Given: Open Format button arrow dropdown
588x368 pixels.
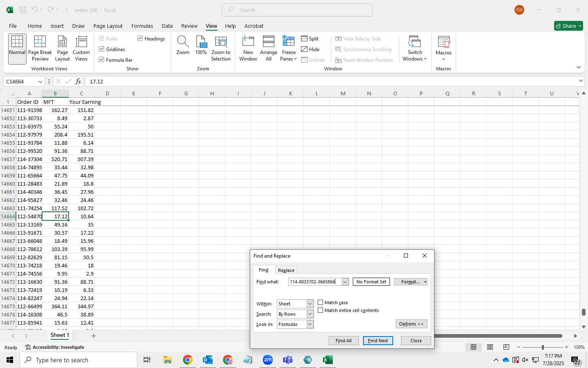Looking at the screenshot, I should pos(425,282).
